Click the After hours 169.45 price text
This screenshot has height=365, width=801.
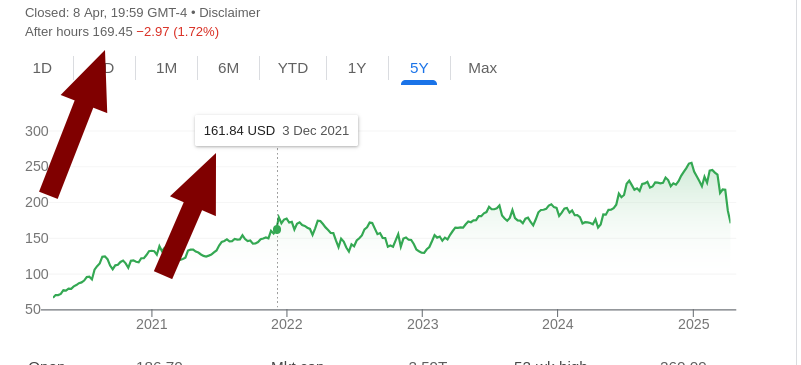(x=79, y=32)
